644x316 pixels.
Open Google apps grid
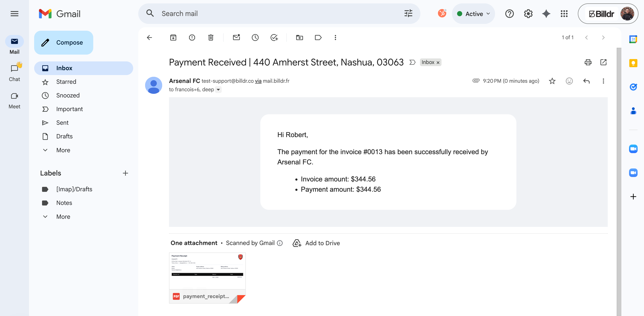click(564, 14)
